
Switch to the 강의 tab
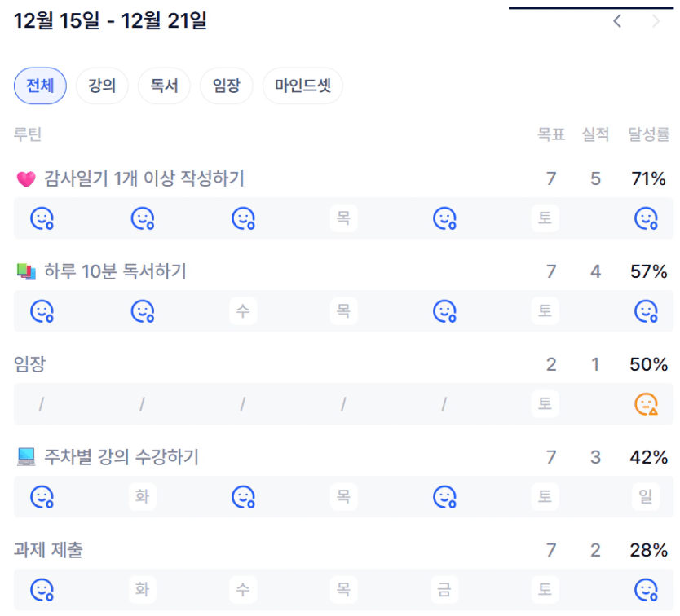coord(102,86)
